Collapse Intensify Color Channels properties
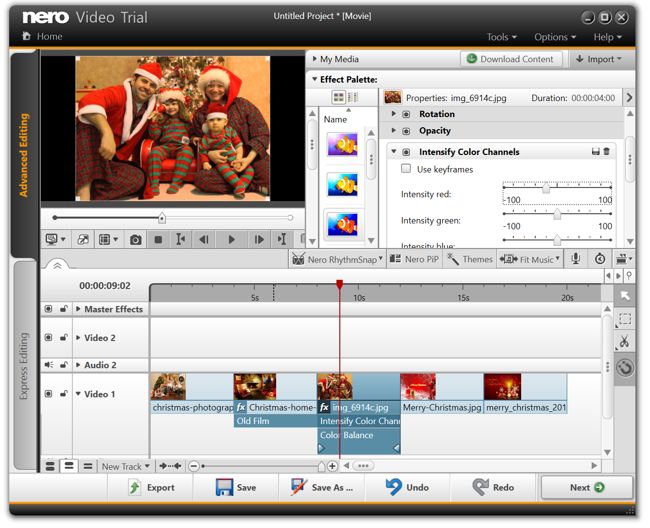Image resolution: width=650 pixels, height=528 pixels. pyautogui.click(x=394, y=151)
